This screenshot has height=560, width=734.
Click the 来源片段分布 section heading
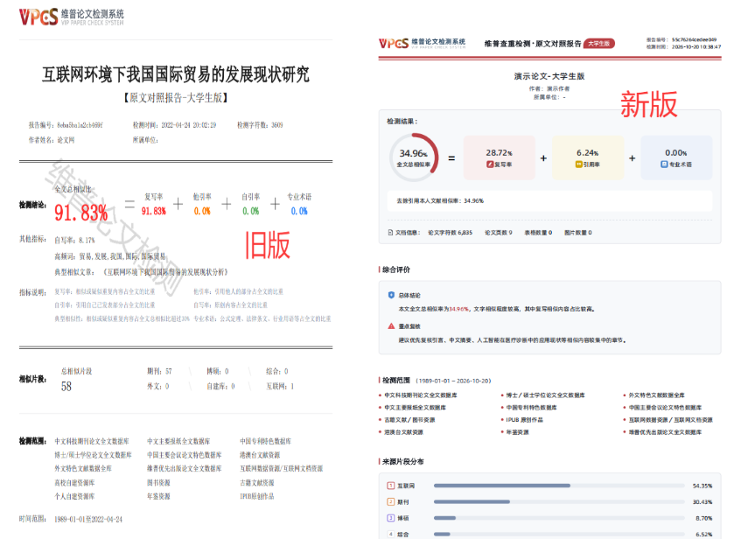(402, 462)
